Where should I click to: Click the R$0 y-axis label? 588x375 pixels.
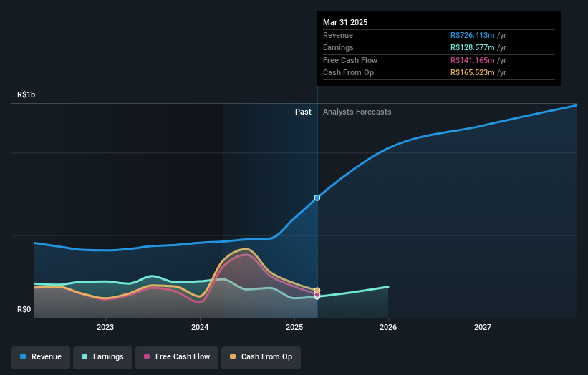(x=24, y=309)
